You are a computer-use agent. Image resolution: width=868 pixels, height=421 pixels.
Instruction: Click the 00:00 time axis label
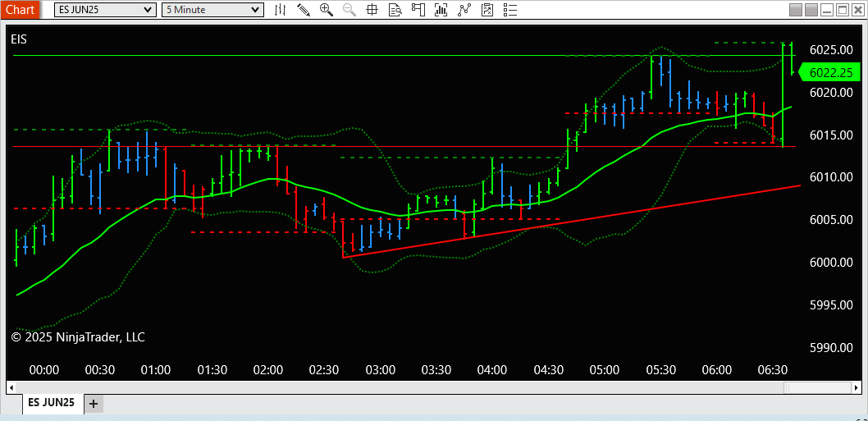[x=43, y=369]
